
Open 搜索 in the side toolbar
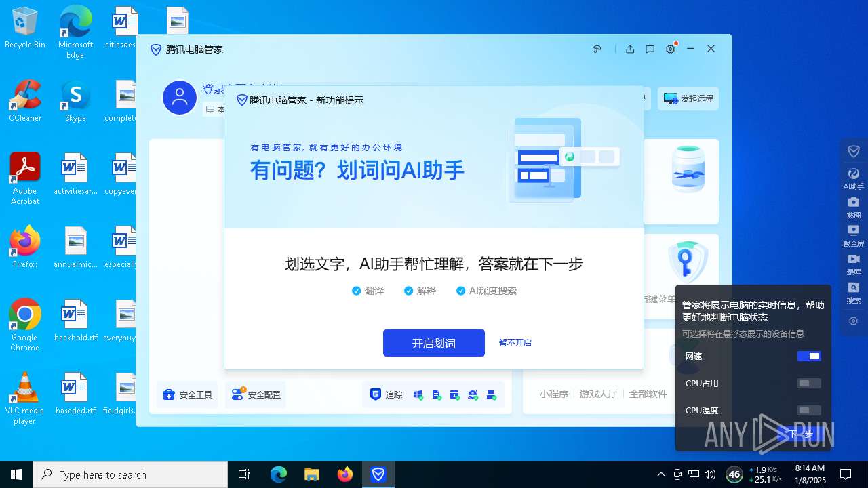coord(854,293)
